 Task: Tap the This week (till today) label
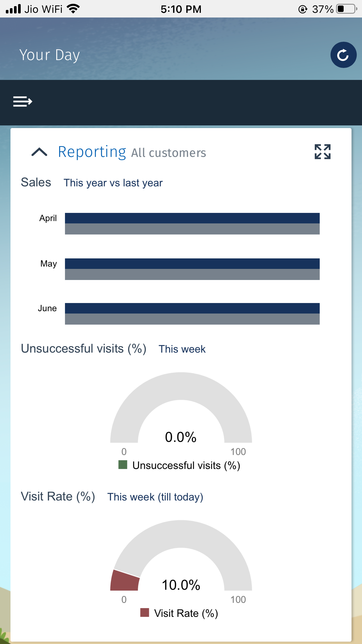155,497
